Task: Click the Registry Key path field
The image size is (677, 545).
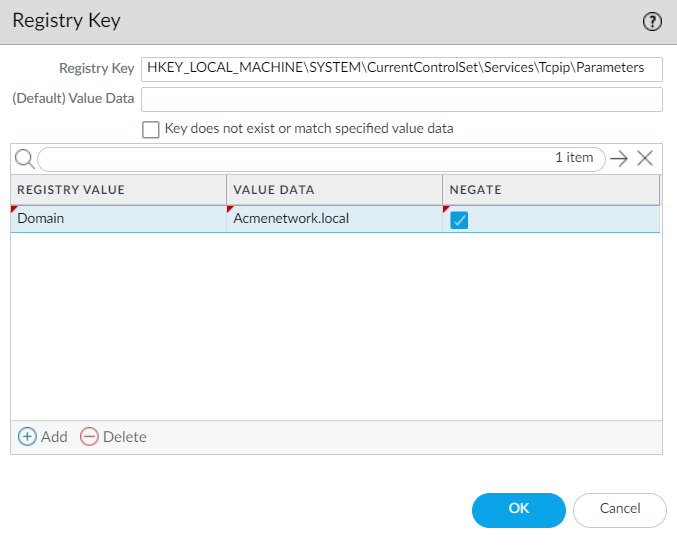Action: [x=402, y=68]
